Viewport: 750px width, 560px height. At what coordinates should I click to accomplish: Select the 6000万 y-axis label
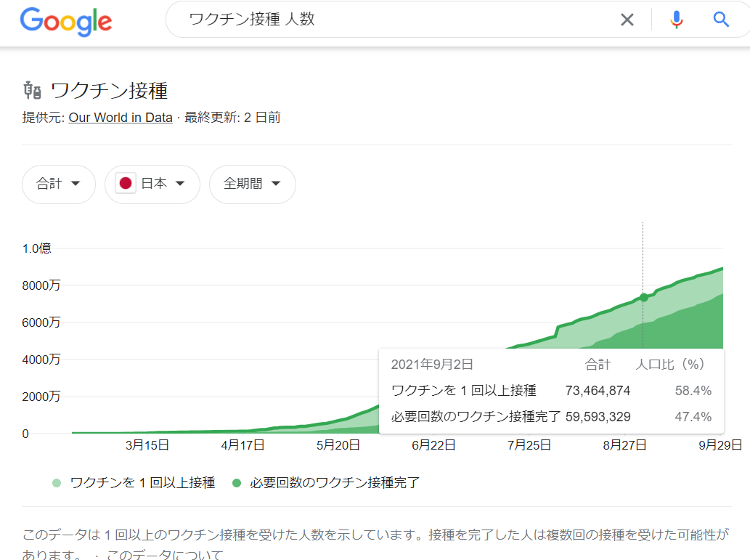[41, 322]
